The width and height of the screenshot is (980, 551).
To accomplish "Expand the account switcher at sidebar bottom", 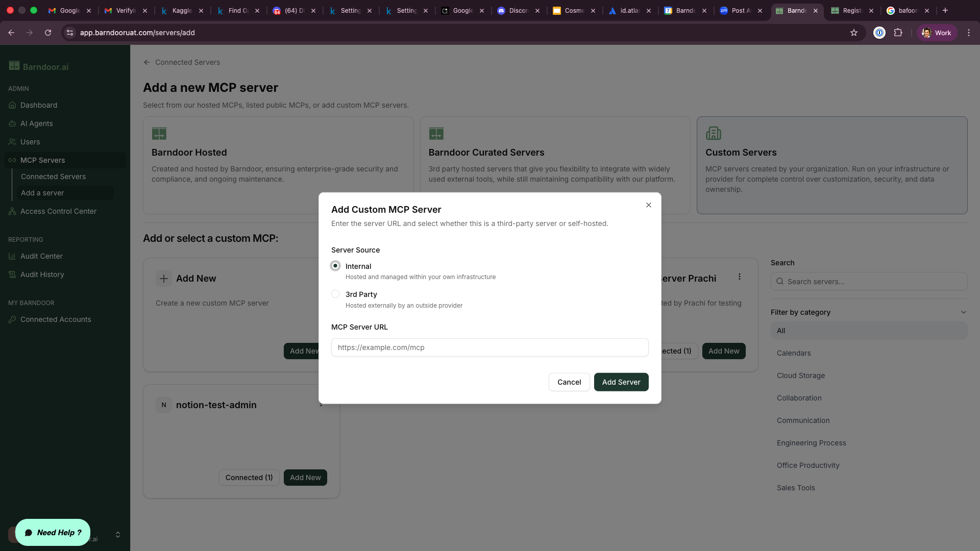I will point(118,535).
